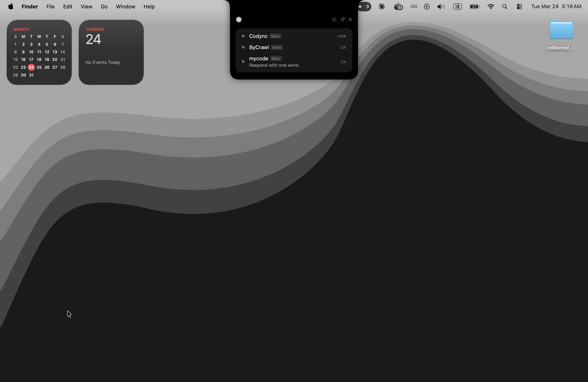Open the volume sound menu
Screen dimensions: 588x382
point(441,7)
